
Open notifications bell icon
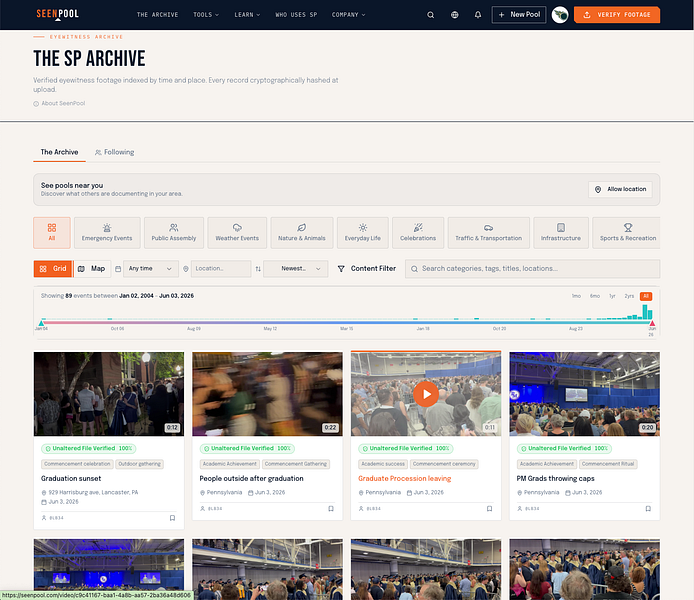pos(478,15)
